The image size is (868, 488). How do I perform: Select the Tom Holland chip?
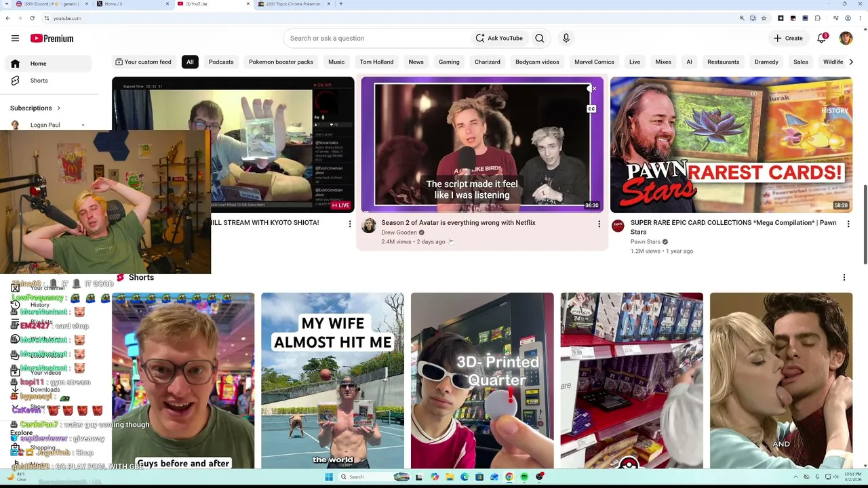coord(376,62)
